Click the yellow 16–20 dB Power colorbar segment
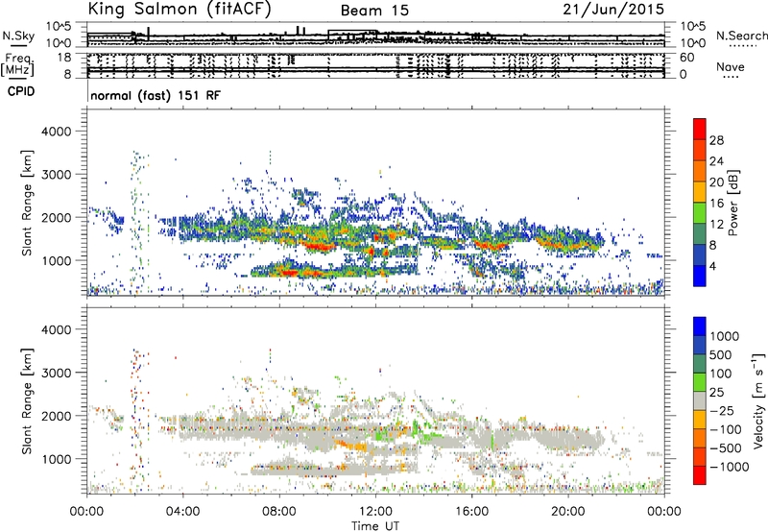Image resolution: width=768 pixels, height=532 pixels. 700,192
